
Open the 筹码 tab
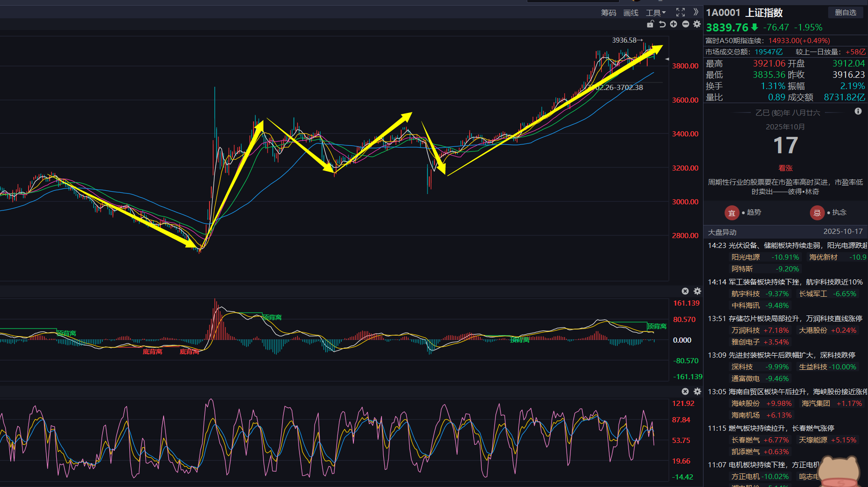click(x=608, y=13)
